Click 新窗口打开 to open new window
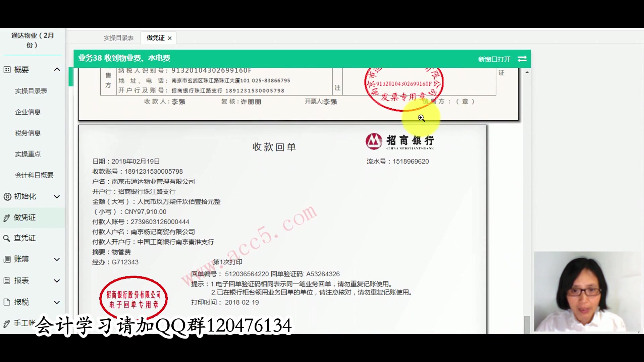 click(x=494, y=59)
